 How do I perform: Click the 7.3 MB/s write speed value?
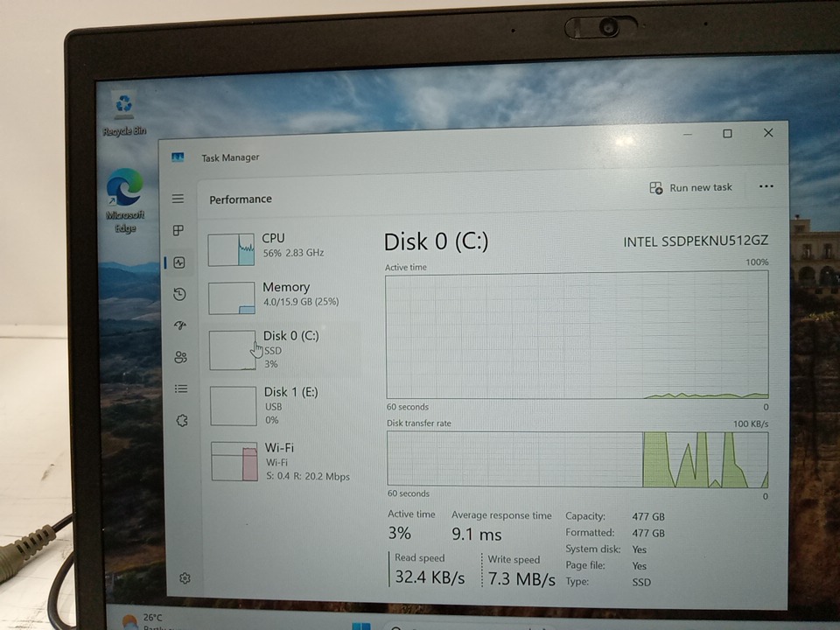click(x=521, y=579)
